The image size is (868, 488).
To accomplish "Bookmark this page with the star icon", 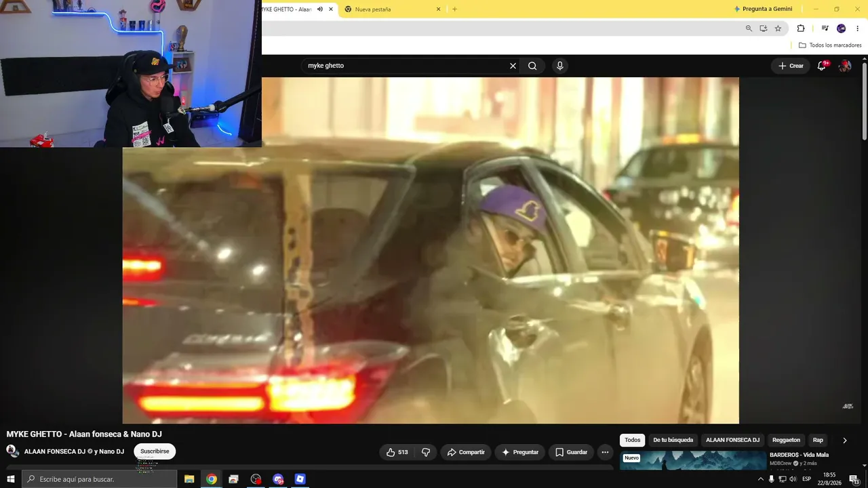I will click(x=778, y=28).
